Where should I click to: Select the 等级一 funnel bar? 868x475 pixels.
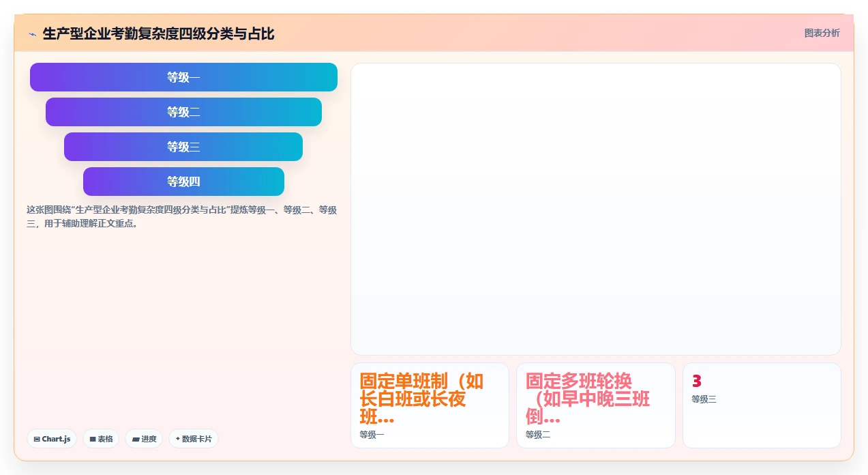point(183,77)
